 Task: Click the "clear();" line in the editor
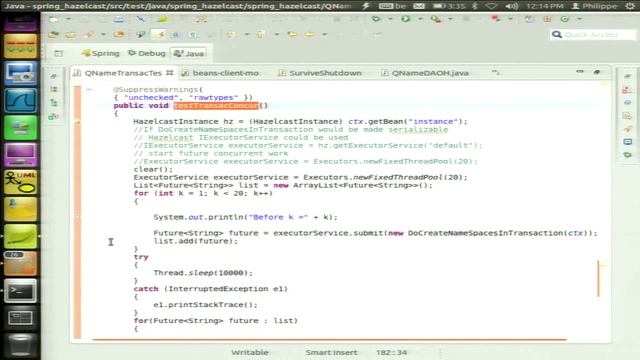pos(153,169)
